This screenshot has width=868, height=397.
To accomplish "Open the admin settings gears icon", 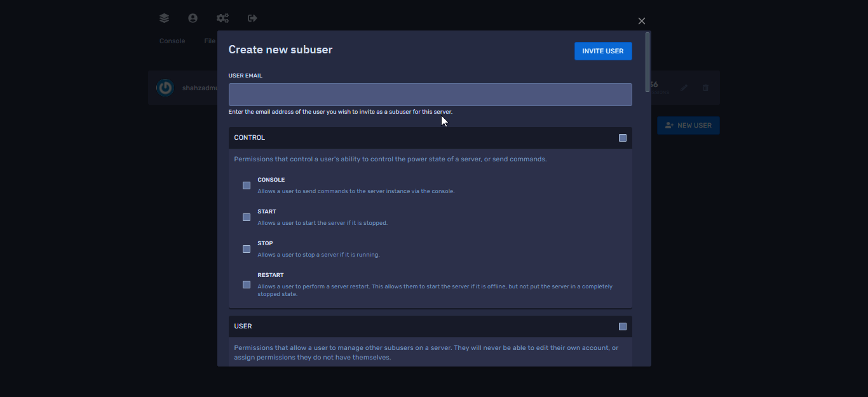I will 222,18.
